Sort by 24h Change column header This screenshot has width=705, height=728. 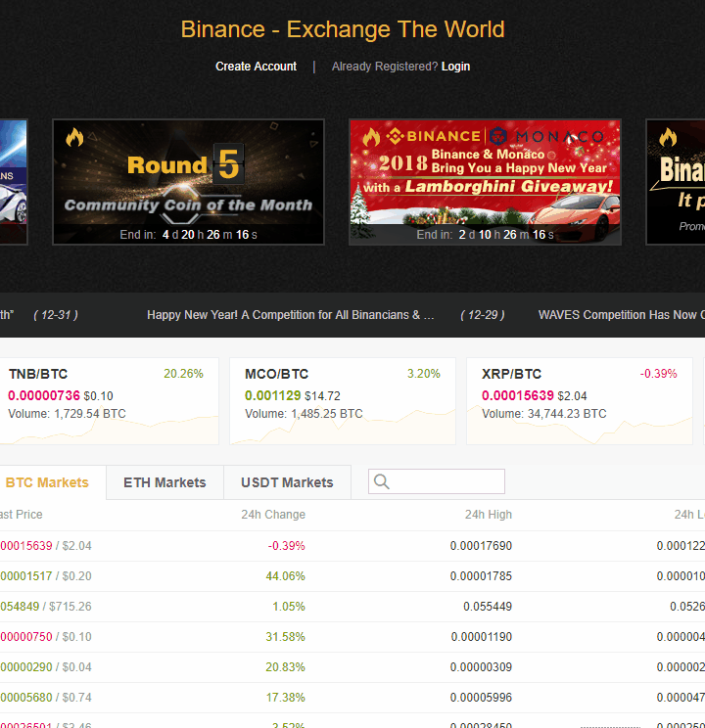[273, 515]
